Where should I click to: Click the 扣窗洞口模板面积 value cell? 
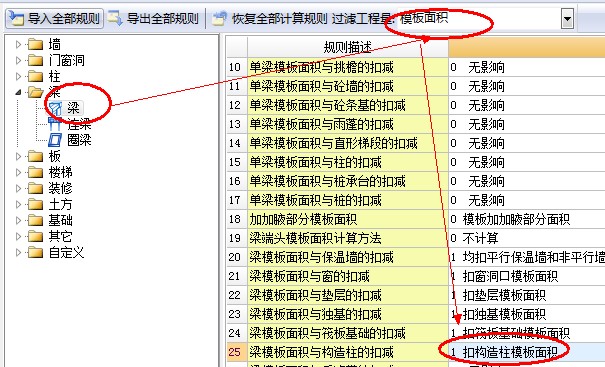click(x=527, y=276)
